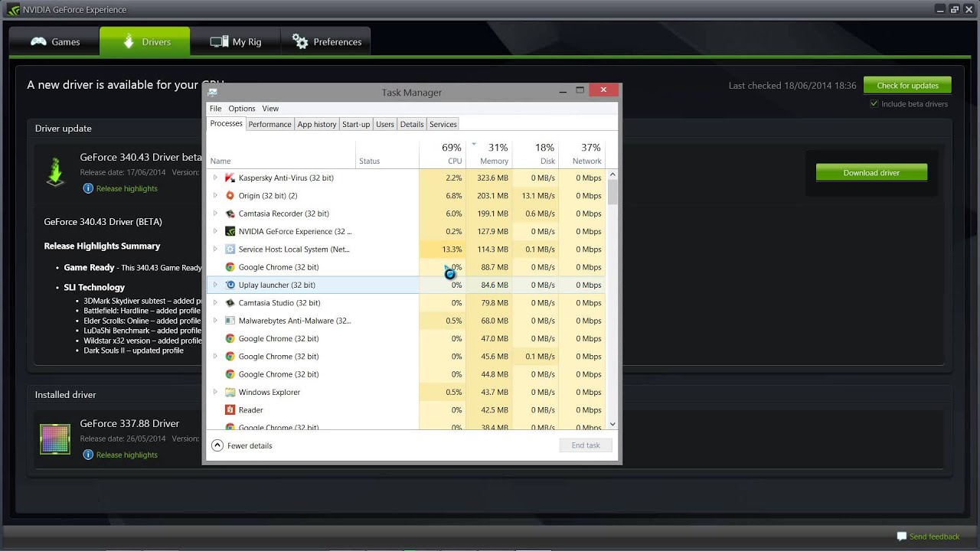Sort processes by the CPU column
This screenshot has width=980, height=551.
pos(443,154)
